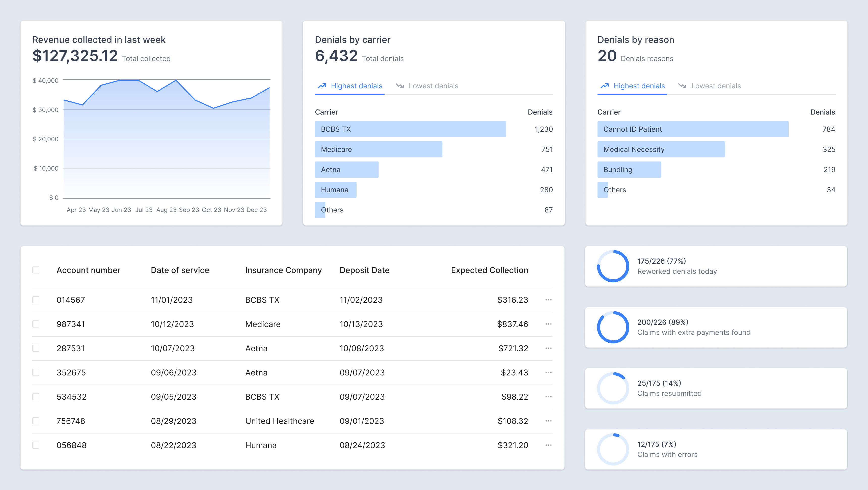Click the $ 30,000 axis label on revenue chart
The width and height of the screenshot is (868, 490).
pos(45,110)
